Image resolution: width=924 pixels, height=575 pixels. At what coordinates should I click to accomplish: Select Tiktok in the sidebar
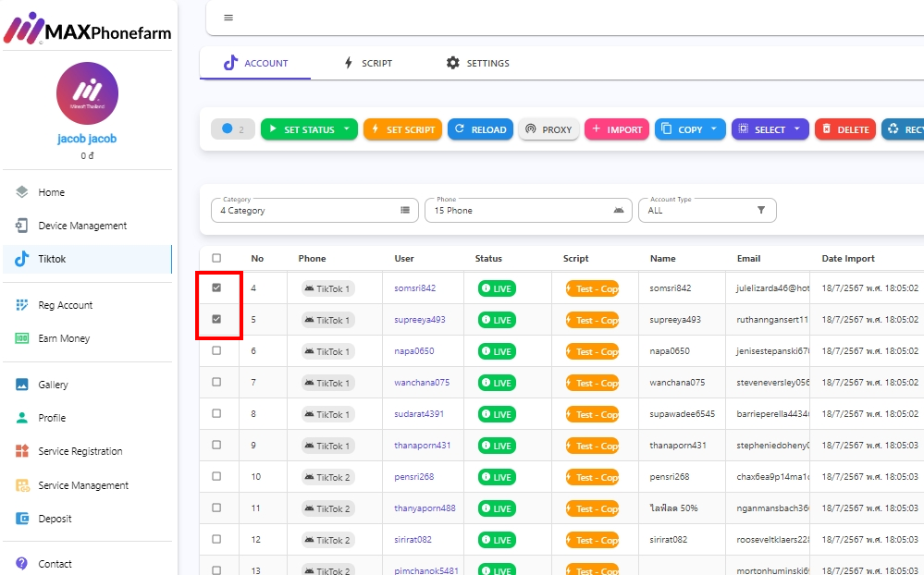(87, 259)
